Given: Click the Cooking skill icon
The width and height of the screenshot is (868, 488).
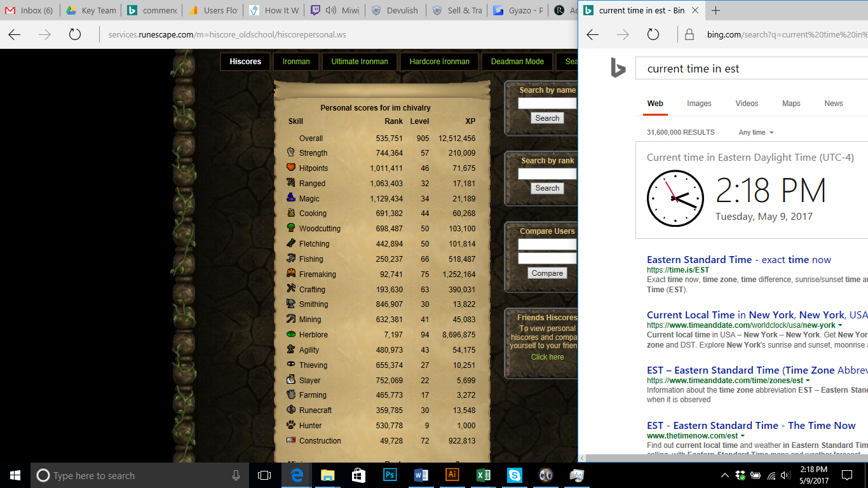Looking at the screenshot, I should pyautogui.click(x=291, y=213).
